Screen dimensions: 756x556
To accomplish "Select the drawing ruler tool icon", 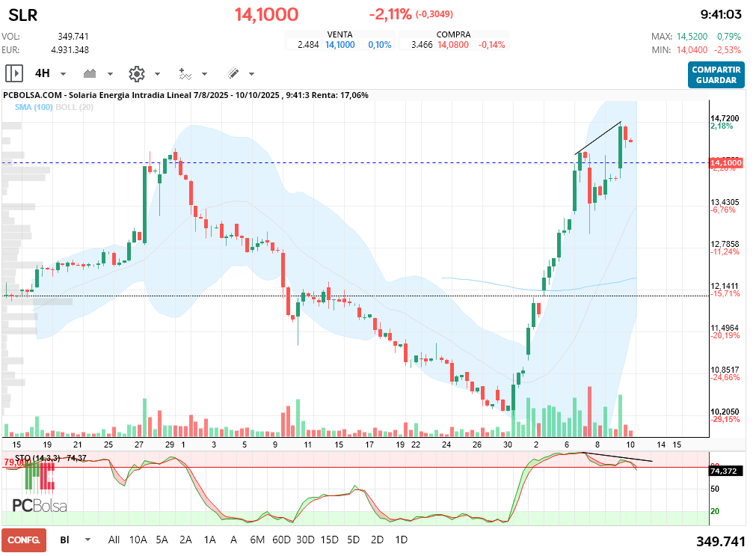I will (x=233, y=73).
